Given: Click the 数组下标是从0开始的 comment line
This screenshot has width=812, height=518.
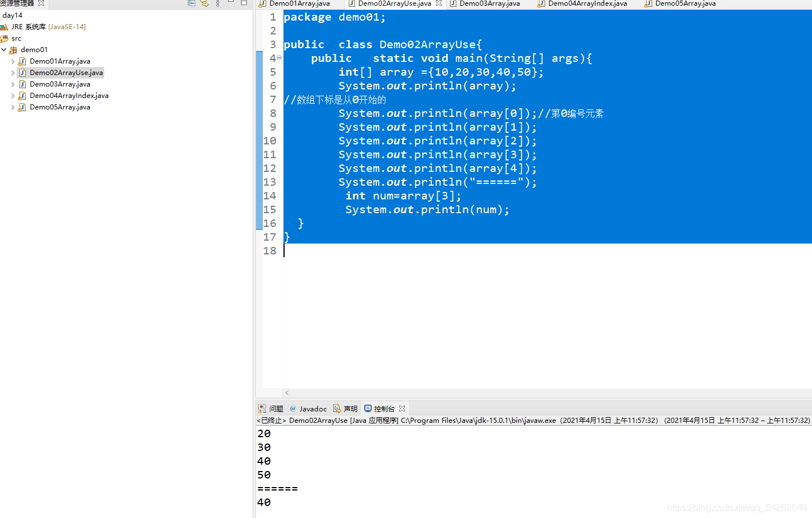Looking at the screenshot, I should 335,100.
